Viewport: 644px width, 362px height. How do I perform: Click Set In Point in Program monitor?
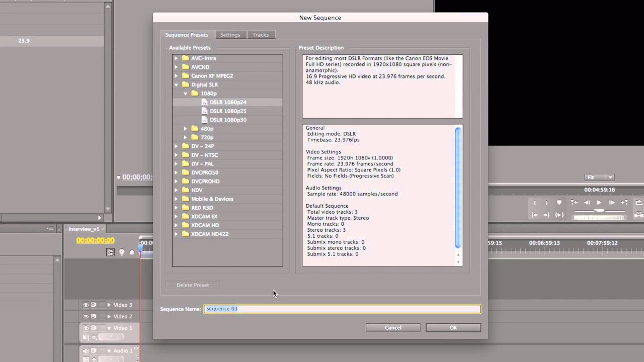click(534, 203)
